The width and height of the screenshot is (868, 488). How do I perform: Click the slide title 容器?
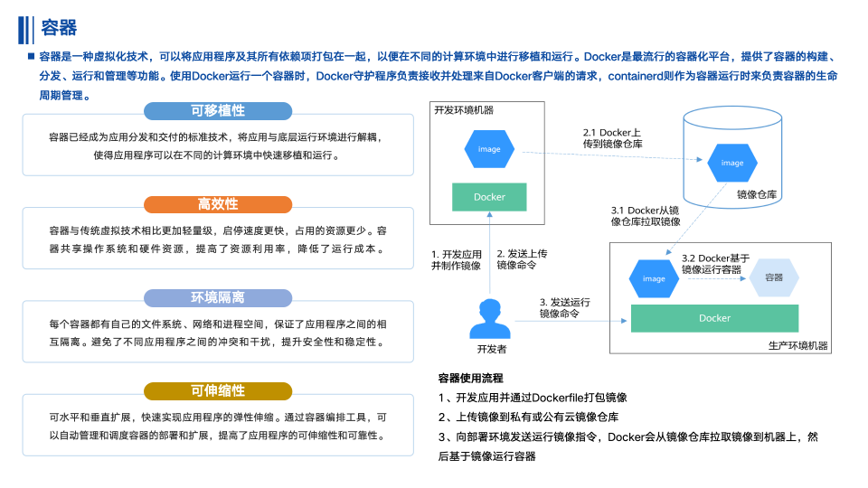coord(59,28)
